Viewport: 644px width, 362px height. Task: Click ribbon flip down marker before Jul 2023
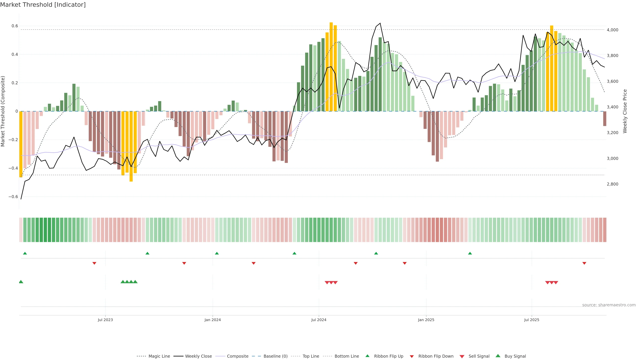[94, 263]
